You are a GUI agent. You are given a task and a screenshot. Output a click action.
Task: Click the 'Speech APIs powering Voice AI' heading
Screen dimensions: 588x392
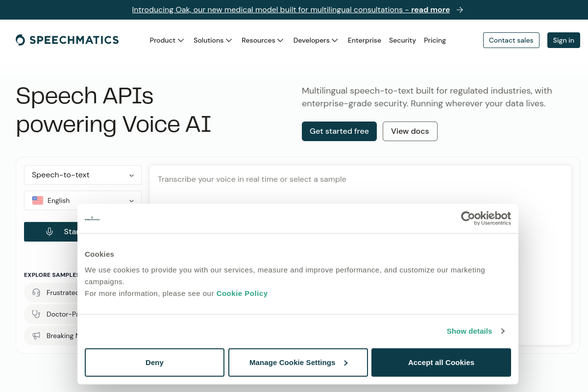tap(114, 110)
